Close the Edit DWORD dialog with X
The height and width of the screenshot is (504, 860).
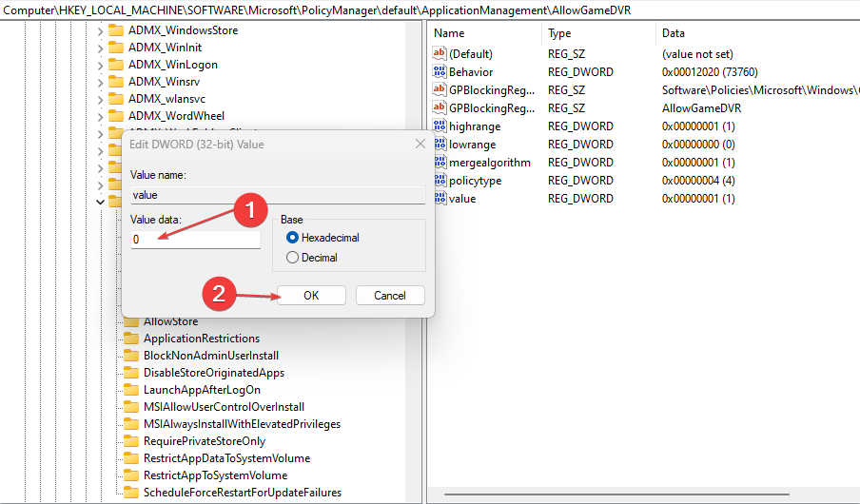420,144
